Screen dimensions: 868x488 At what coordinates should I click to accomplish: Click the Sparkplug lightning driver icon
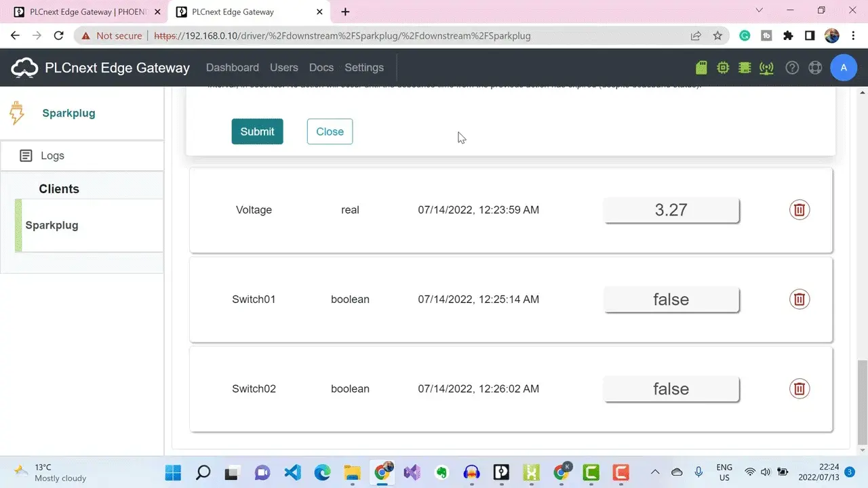point(17,113)
